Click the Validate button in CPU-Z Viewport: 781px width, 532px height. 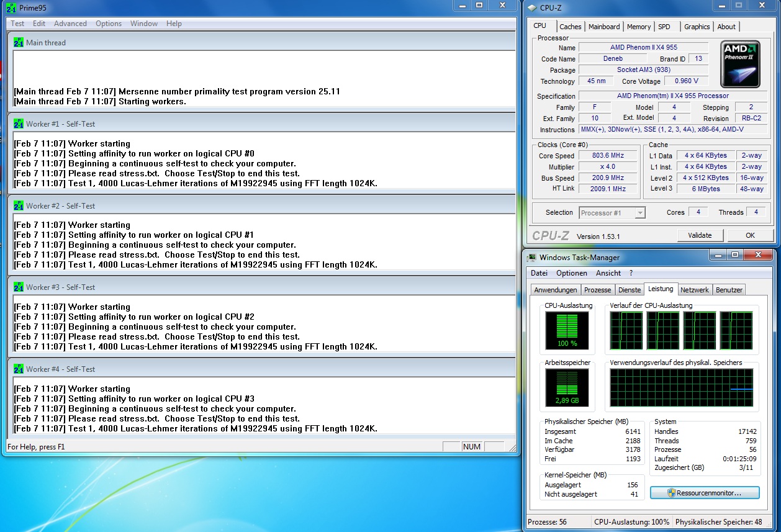tap(700, 235)
